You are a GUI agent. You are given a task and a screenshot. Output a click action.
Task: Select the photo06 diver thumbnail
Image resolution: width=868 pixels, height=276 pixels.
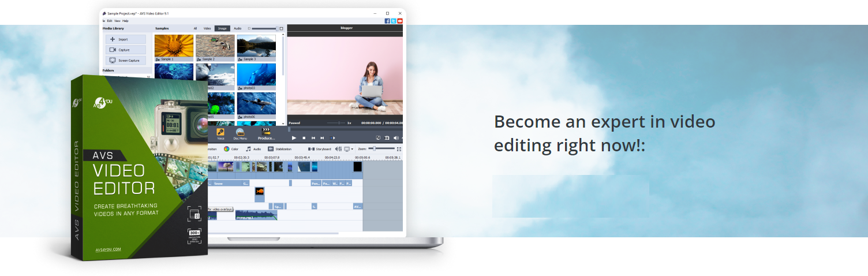(x=256, y=106)
